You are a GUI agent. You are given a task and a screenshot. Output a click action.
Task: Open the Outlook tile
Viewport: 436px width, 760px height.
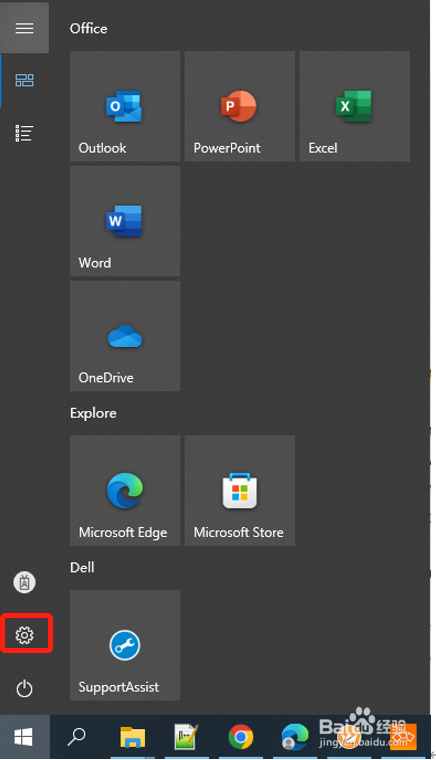[125, 106]
